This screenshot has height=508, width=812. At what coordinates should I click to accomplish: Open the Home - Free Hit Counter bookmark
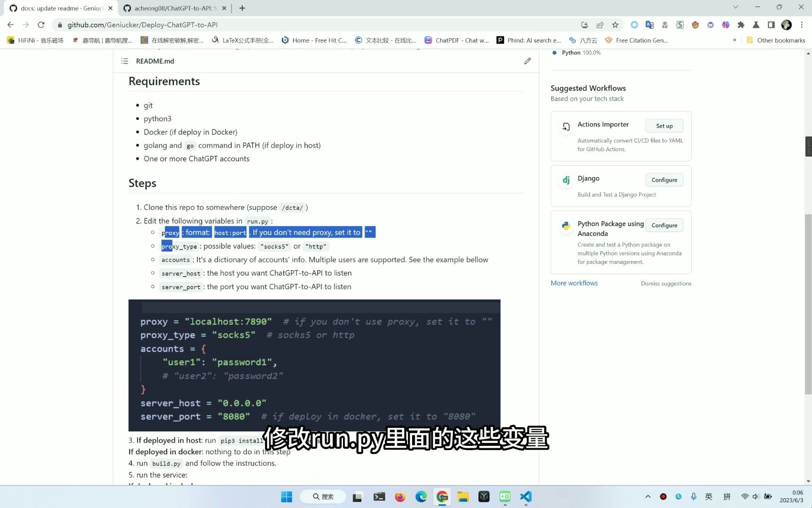[314, 40]
